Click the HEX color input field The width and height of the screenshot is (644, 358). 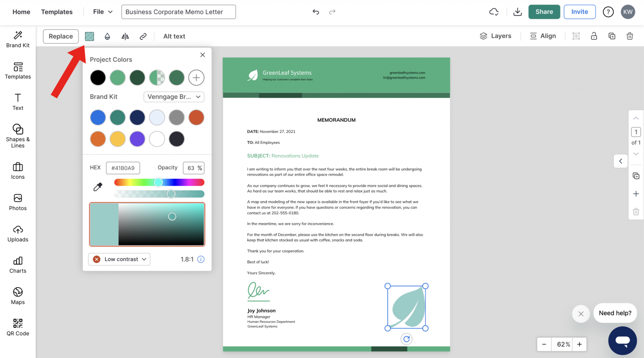pos(123,168)
